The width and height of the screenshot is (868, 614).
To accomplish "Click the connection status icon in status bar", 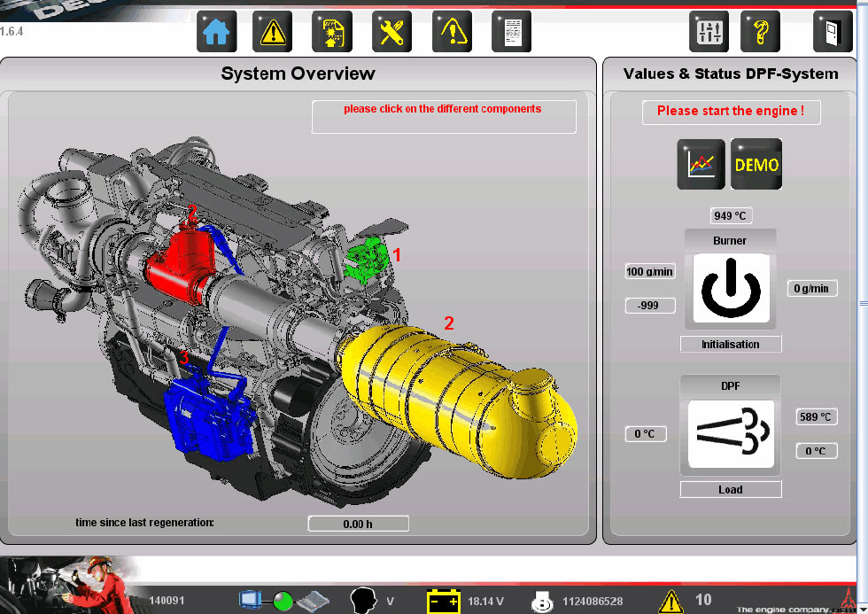I will pos(283,601).
